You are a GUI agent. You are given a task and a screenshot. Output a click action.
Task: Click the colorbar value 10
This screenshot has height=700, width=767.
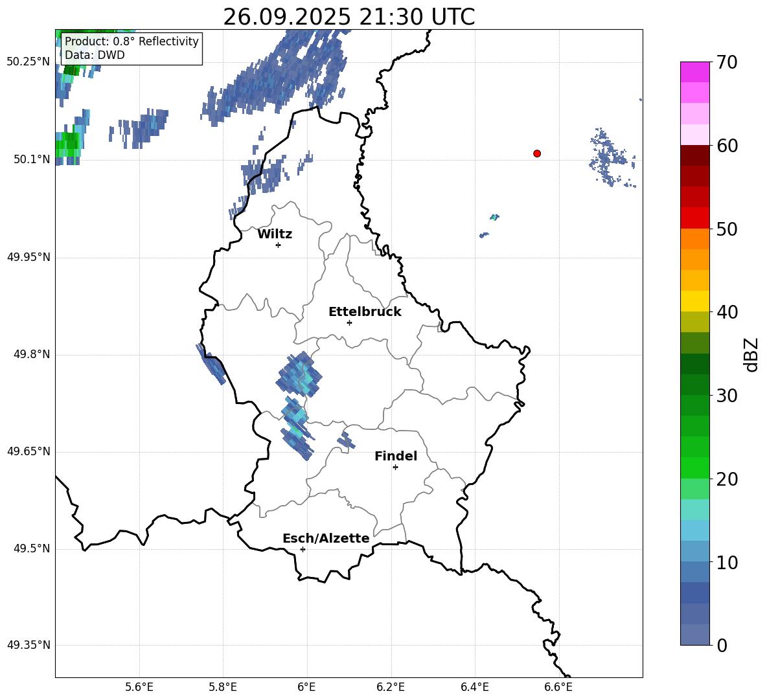(x=727, y=562)
